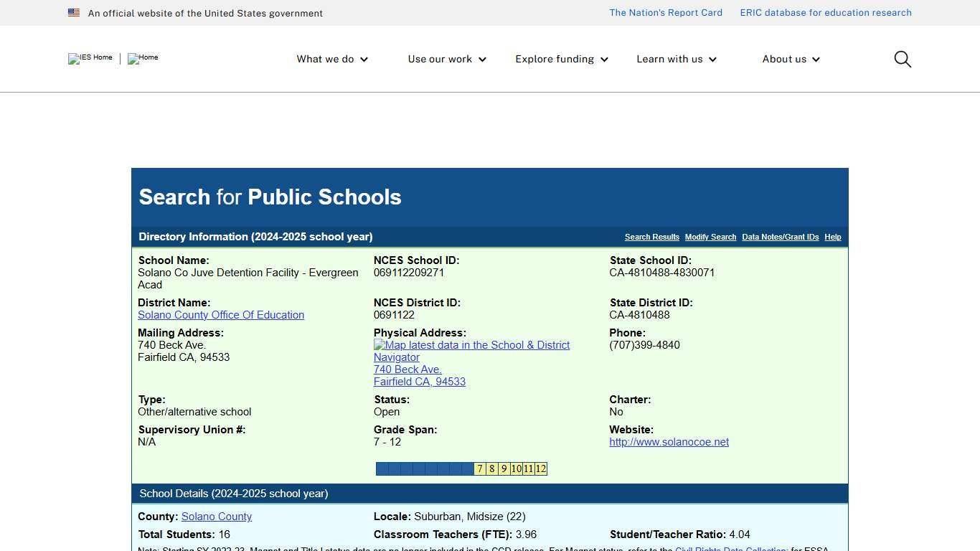
Task: Open the search magnifier icon
Action: (x=902, y=59)
